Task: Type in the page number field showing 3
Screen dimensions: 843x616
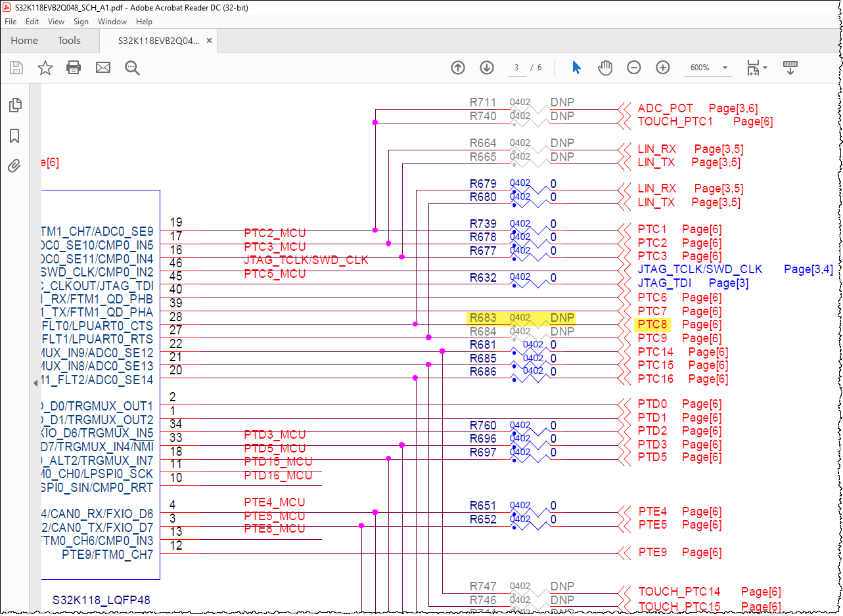Action: [x=516, y=67]
